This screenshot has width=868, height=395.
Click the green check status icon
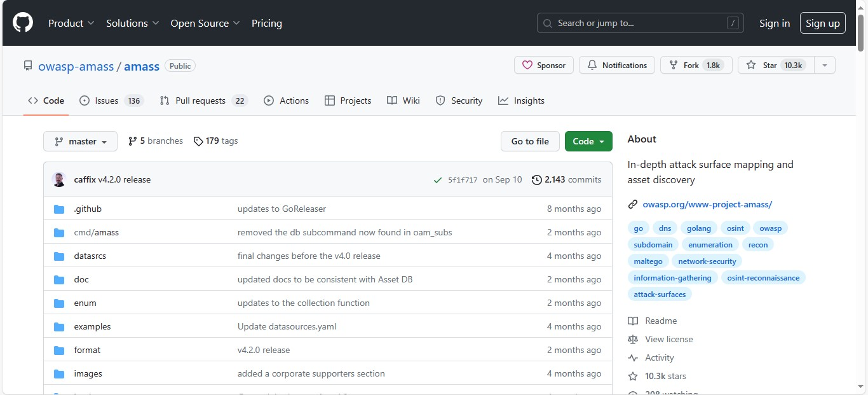click(x=438, y=180)
